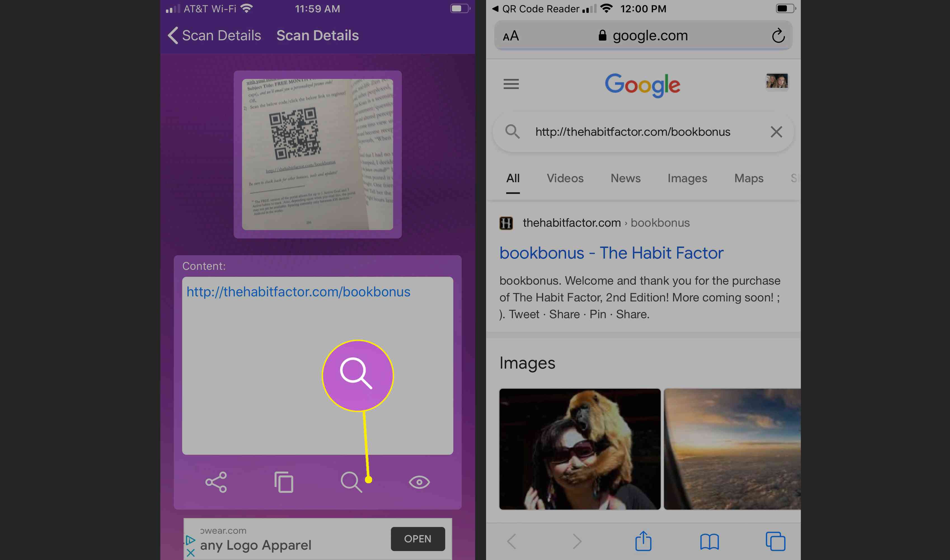Return to QR Code Reader app
The height and width of the screenshot is (560, 950).
coord(535,9)
